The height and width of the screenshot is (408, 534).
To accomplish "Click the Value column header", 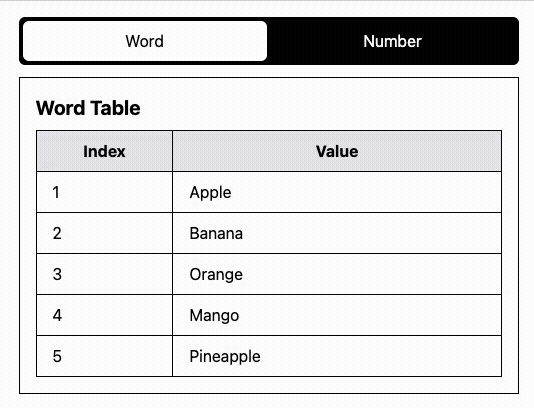I will pyautogui.click(x=337, y=151).
